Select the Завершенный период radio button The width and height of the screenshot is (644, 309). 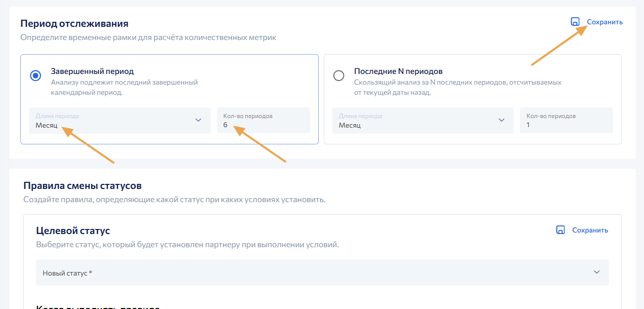coord(35,76)
